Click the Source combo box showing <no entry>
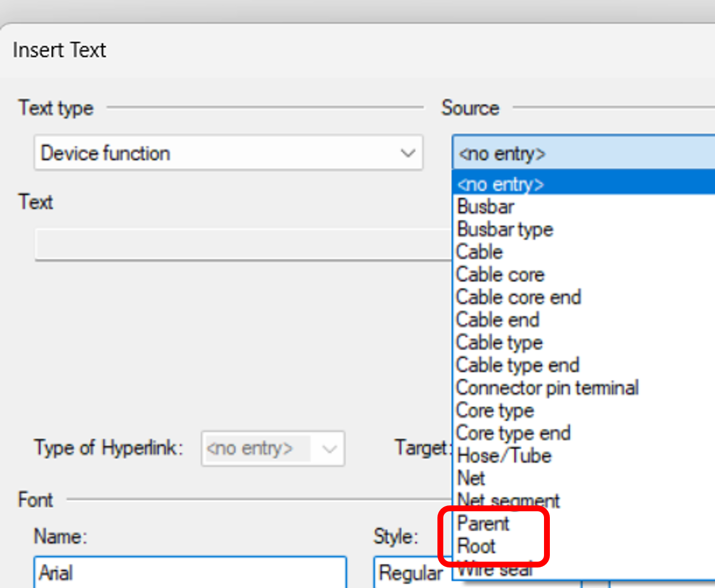715x588 pixels. [583, 153]
